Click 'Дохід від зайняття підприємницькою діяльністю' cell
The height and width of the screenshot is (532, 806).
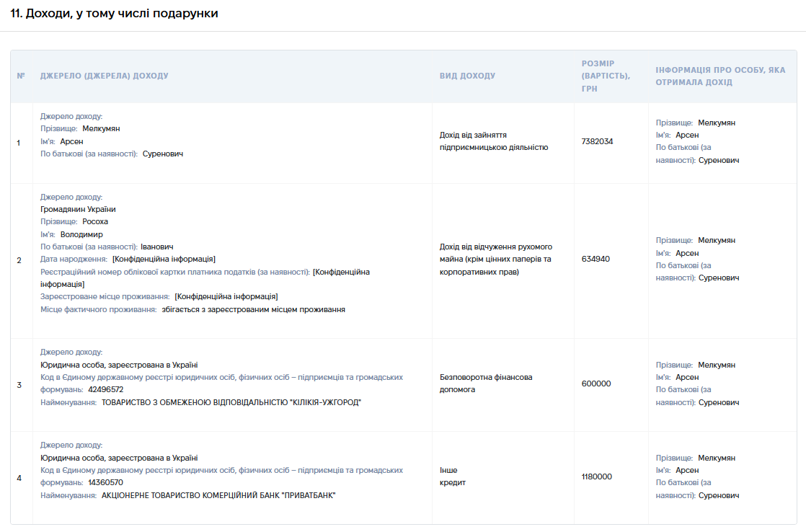click(493, 141)
